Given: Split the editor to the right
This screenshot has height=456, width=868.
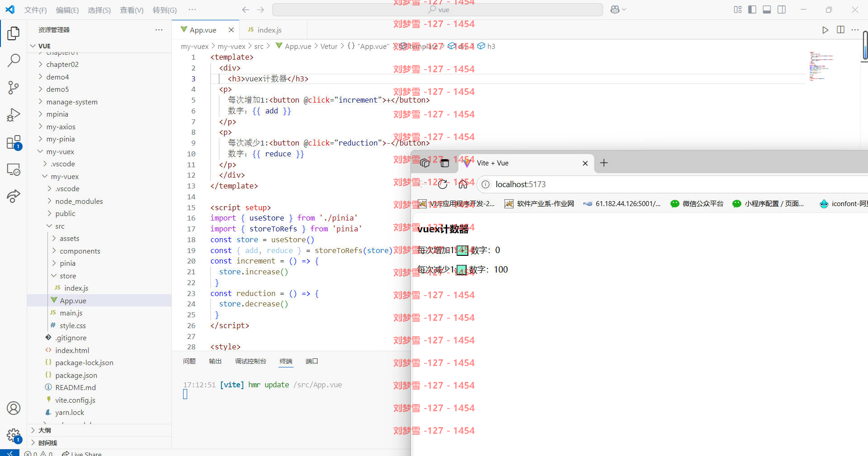Looking at the screenshot, I should (x=840, y=30).
